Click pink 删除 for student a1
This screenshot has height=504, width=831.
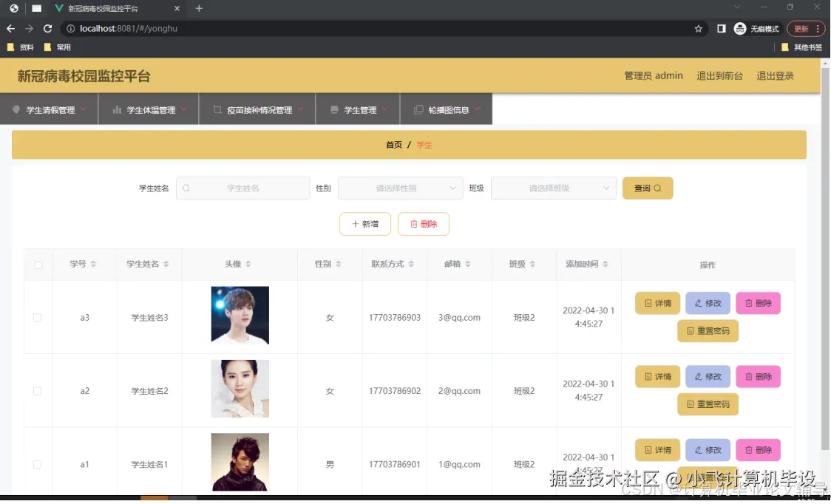click(x=759, y=451)
